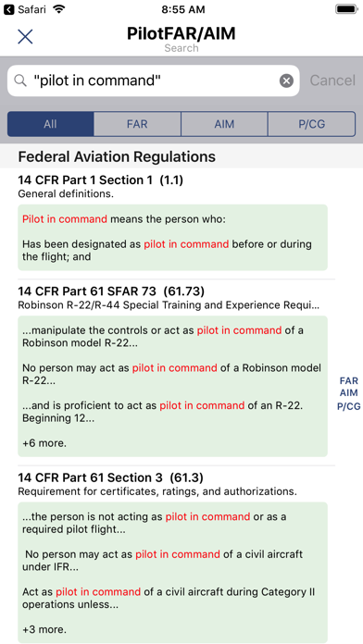363x644 pixels.
Task: Expand "+6 more" in SFAR 73 result
Action: pos(44,443)
